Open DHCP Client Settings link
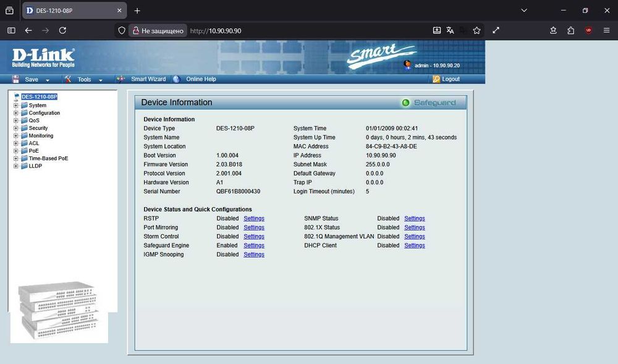The height and width of the screenshot is (364, 618). pyautogui.click(x=415, y=245)
